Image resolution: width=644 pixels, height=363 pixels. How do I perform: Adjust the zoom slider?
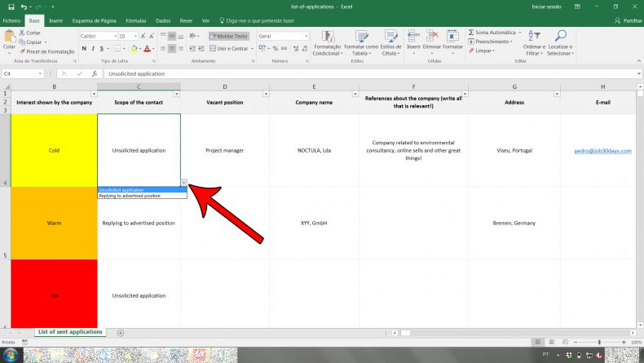[x=600, y=342]
